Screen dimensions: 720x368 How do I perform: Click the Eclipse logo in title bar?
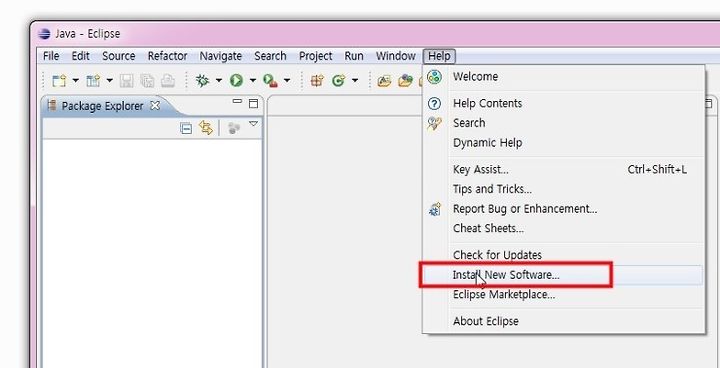pos(44,34)
